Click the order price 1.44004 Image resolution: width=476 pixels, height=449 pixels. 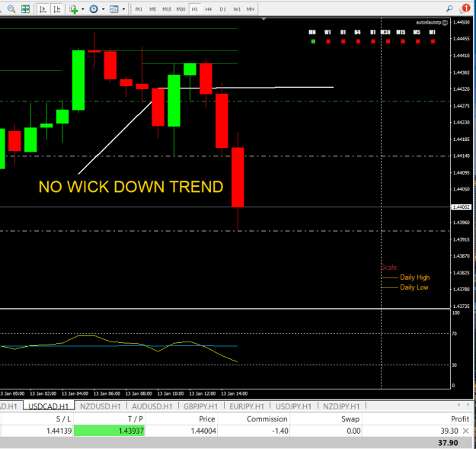[203, 431]
